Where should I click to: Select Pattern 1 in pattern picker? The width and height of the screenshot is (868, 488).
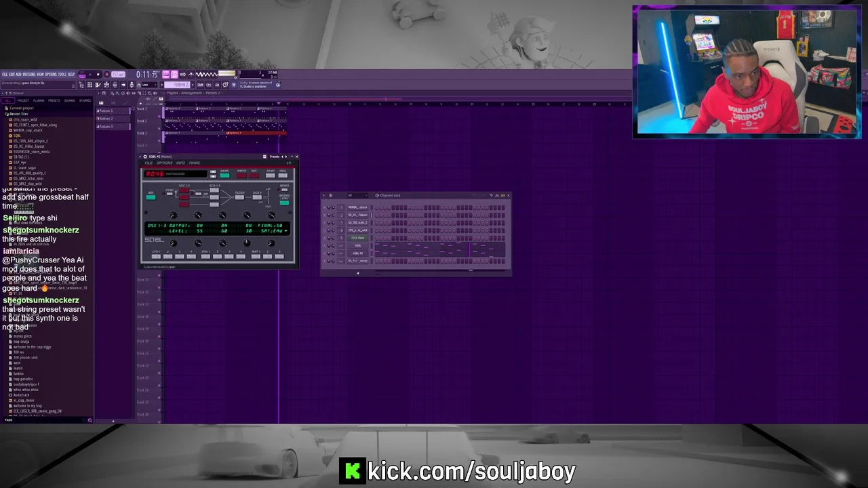coord(113,111)
